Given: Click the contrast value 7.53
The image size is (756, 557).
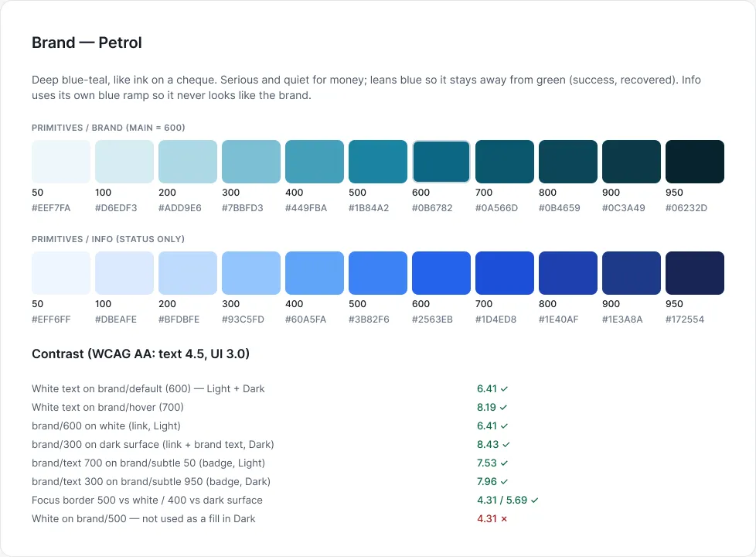Looking at the screenshot, I should (487, 463).
